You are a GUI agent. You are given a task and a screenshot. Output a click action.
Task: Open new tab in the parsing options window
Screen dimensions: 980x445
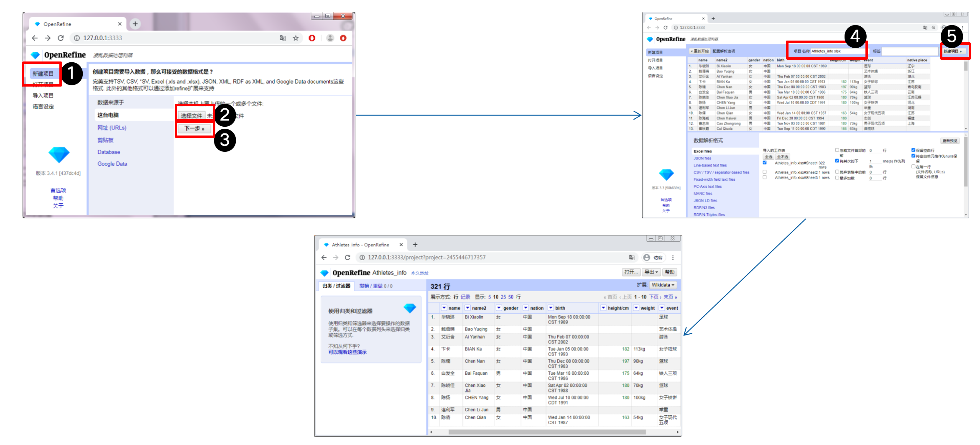coord(713,18)
